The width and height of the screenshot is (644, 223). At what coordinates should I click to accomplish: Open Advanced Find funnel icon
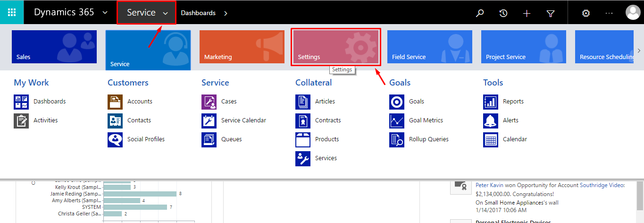point(550,13)
